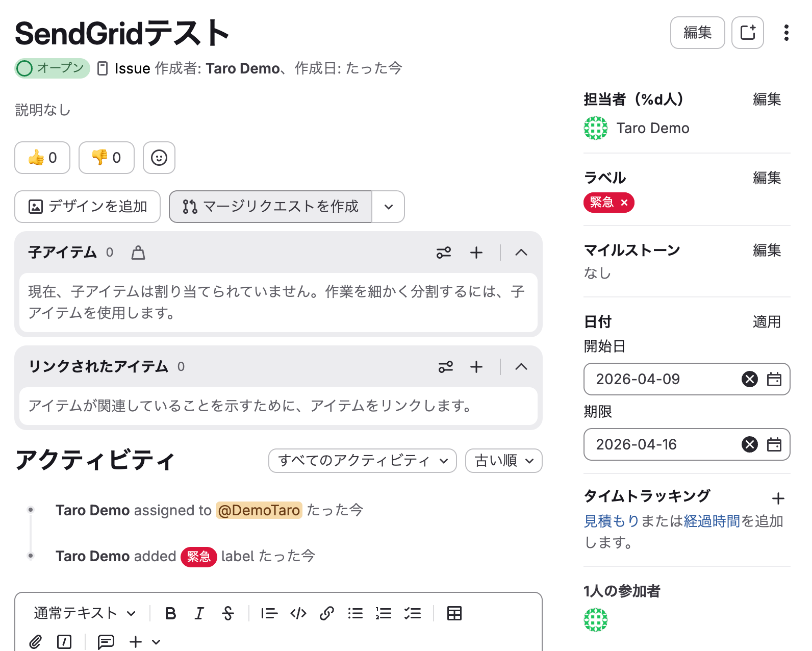Open the calendar picker for 期限
Screen dimensions: 812x651
click(774, 444)
